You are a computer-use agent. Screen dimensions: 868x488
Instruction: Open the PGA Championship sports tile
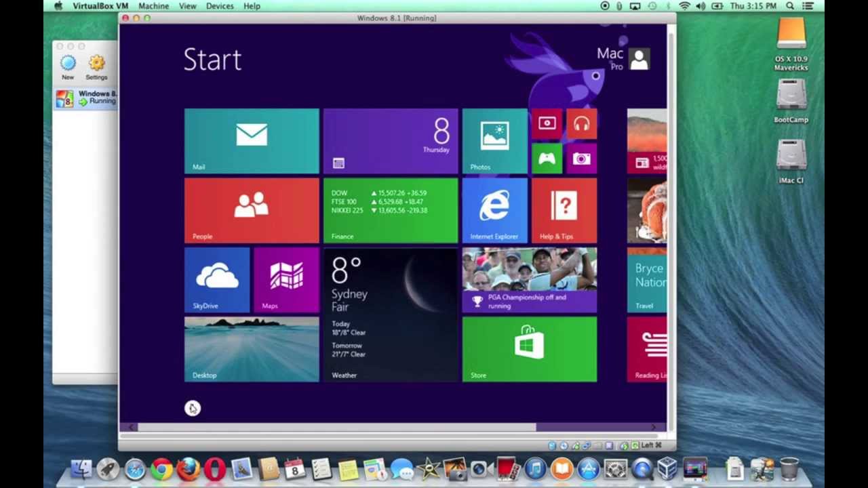[x=530, y=280]
